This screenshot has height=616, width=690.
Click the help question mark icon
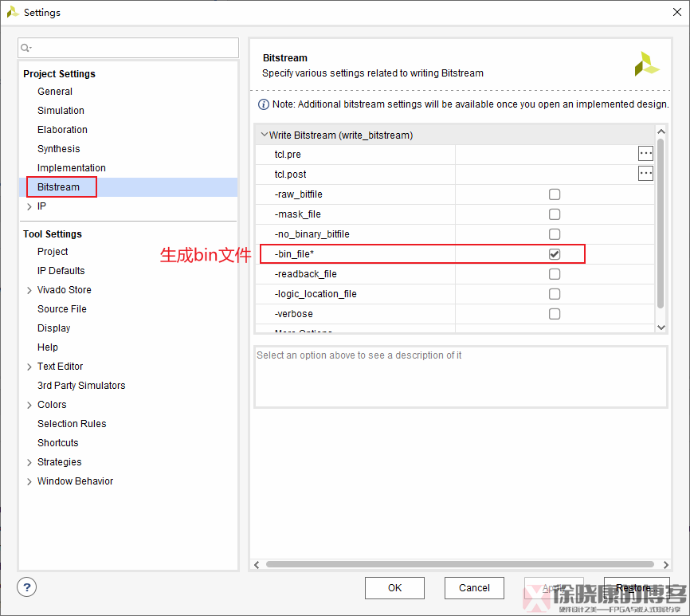[27, 587]
